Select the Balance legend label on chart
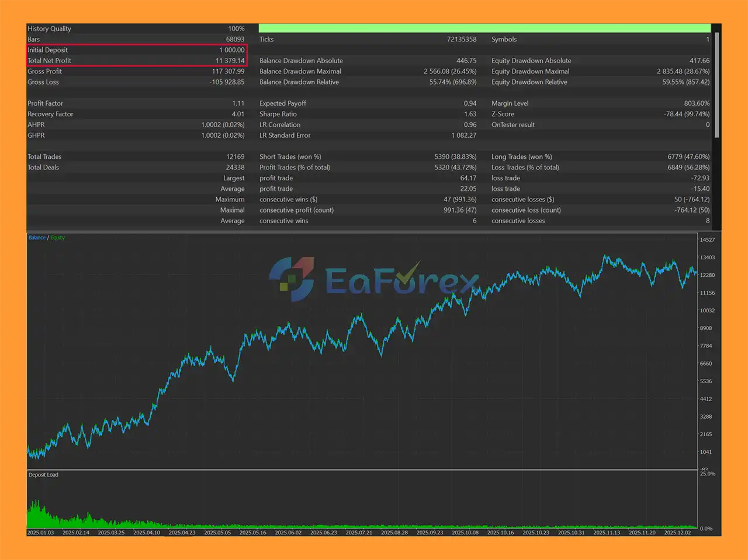This screenshot has height=560, width=748. 37,238
